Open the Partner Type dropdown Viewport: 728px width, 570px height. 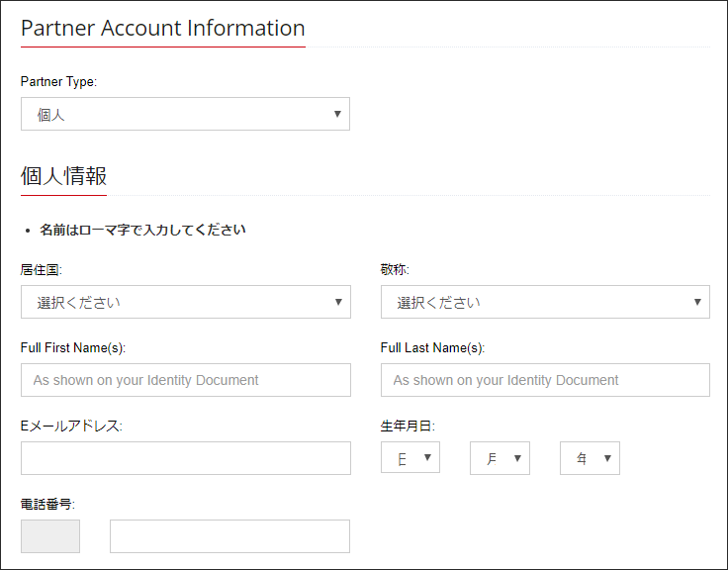pos(185,114)
